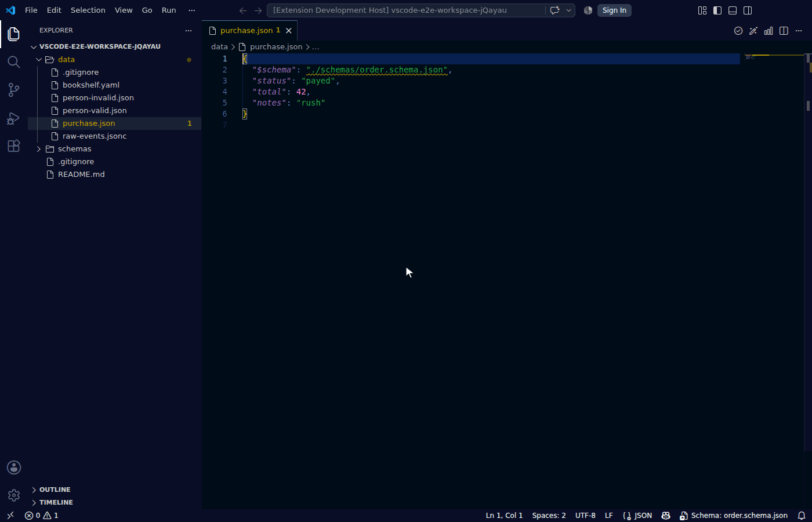The width and height of the screenshot is (812, 522).
Task: Open the Selection menu
Action: pos(88,10)
